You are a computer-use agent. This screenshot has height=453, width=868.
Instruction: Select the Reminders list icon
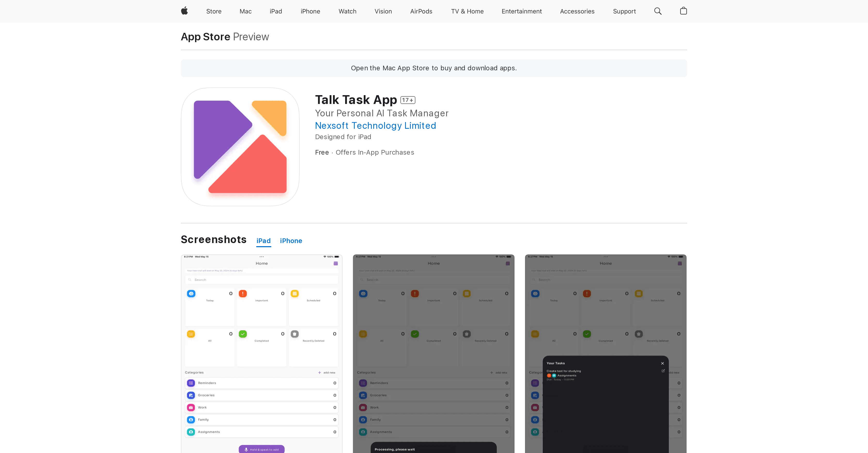(x=191, y=383)
